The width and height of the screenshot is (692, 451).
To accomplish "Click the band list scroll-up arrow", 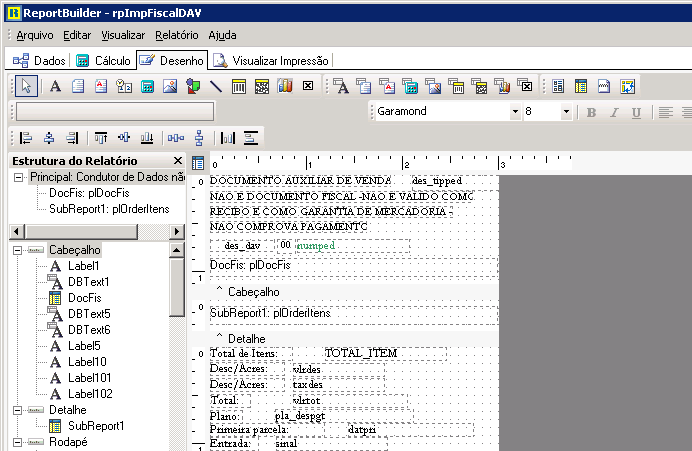I will point(177,250).
